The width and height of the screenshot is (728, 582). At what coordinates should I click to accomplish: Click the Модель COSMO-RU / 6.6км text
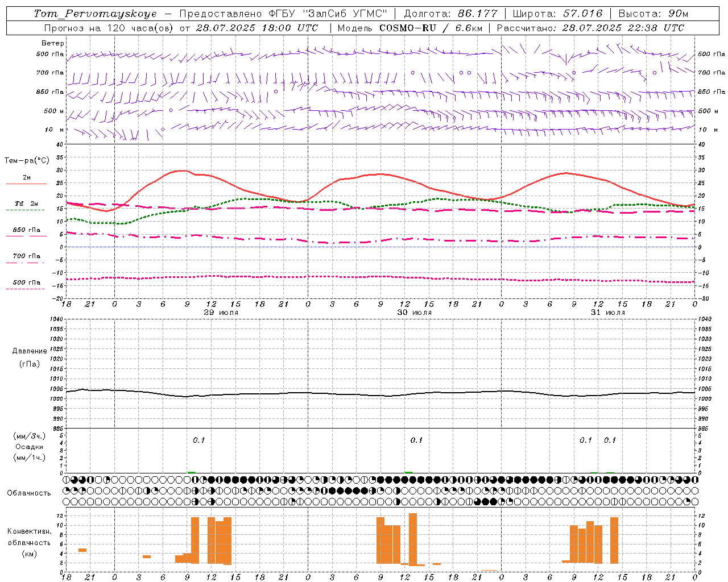coord(411,28)
